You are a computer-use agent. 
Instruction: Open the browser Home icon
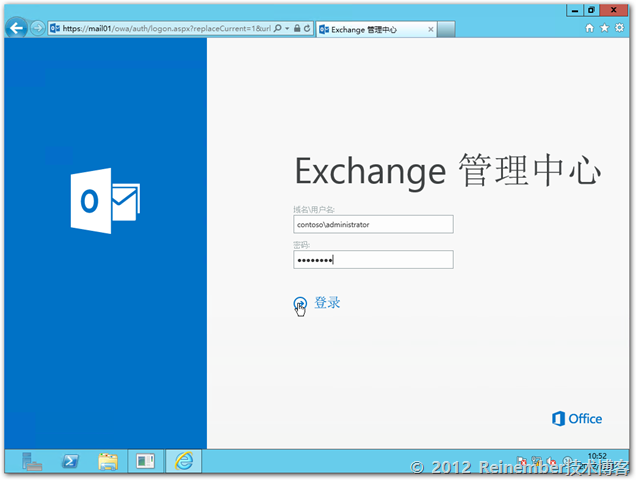(589, 28)
